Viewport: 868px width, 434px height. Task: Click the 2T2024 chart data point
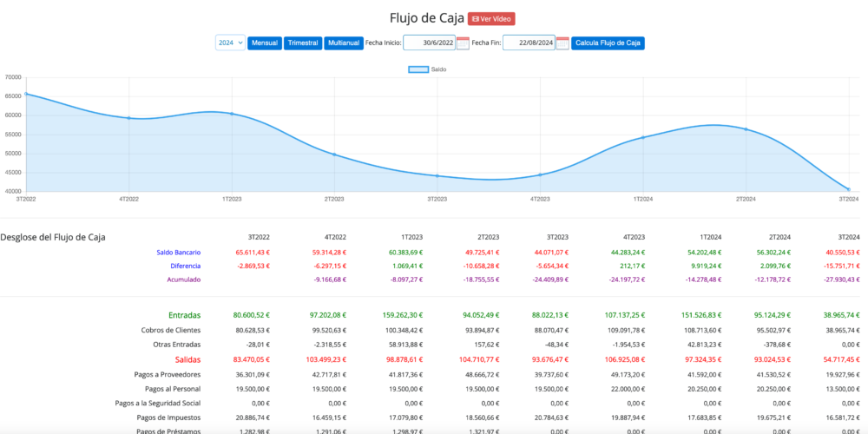click(x=746, y=129)
